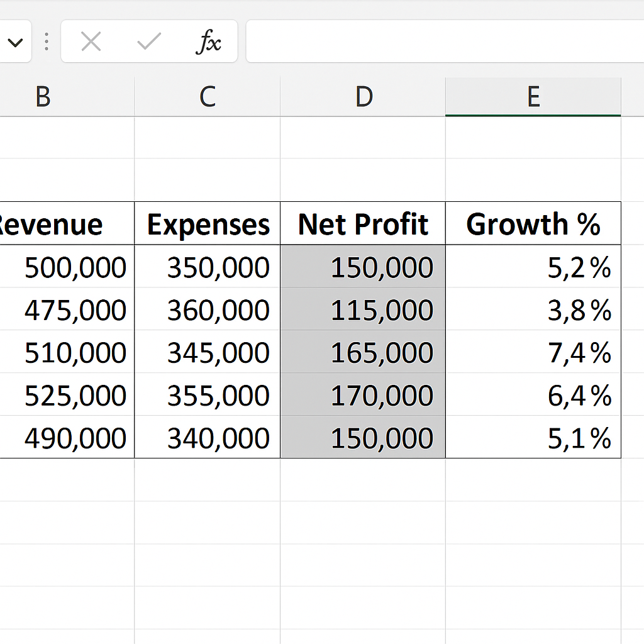Image resolution: width=644 pixels, height=644 pixels.
Task: Open the Insert Function fx dialog
Action: [209, 42]
